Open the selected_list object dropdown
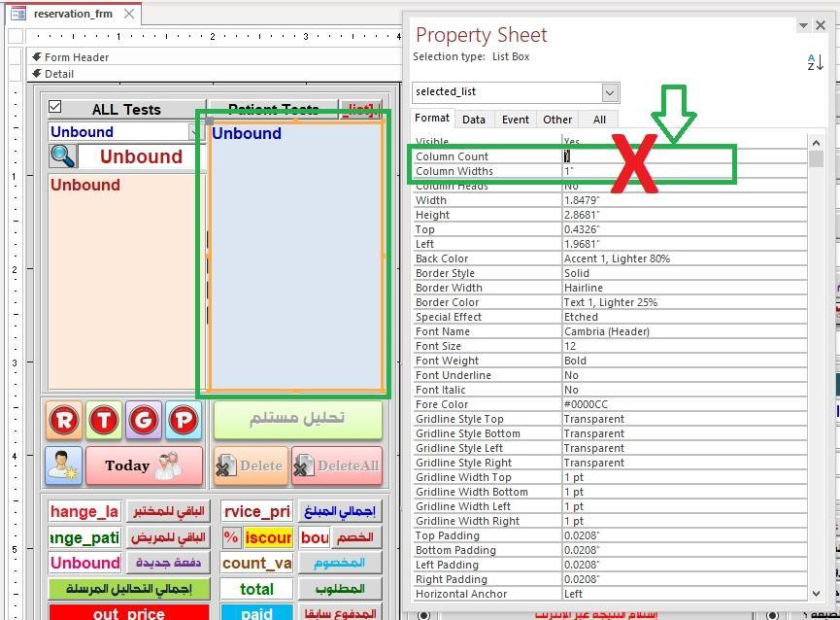 610,92
